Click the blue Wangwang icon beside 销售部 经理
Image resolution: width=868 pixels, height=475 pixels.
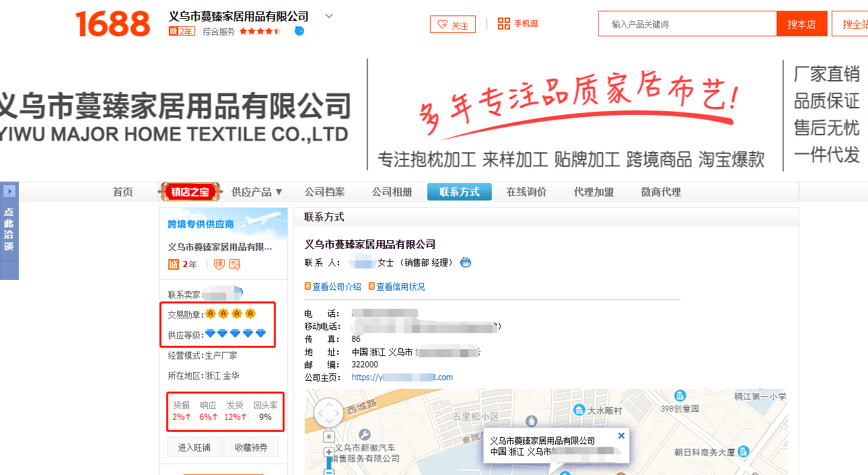[x=466, y=262]
